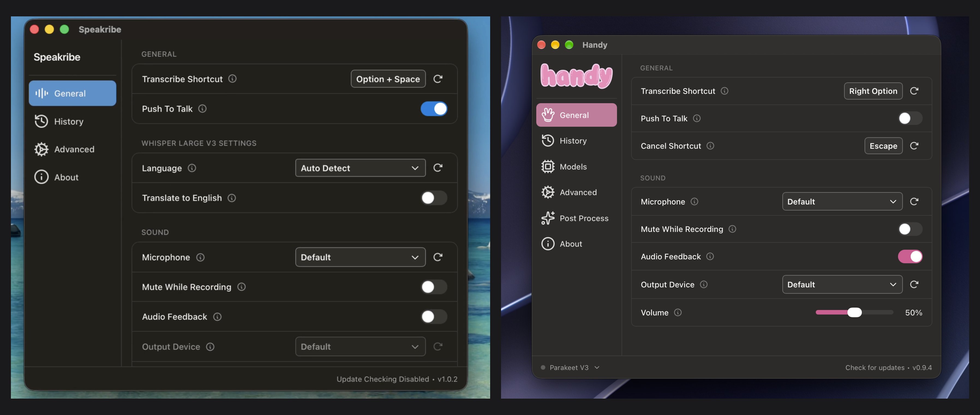Show Audio Feedback info in Handy
The width and height of the screenshot is (980, 415).
click(710, 256)
